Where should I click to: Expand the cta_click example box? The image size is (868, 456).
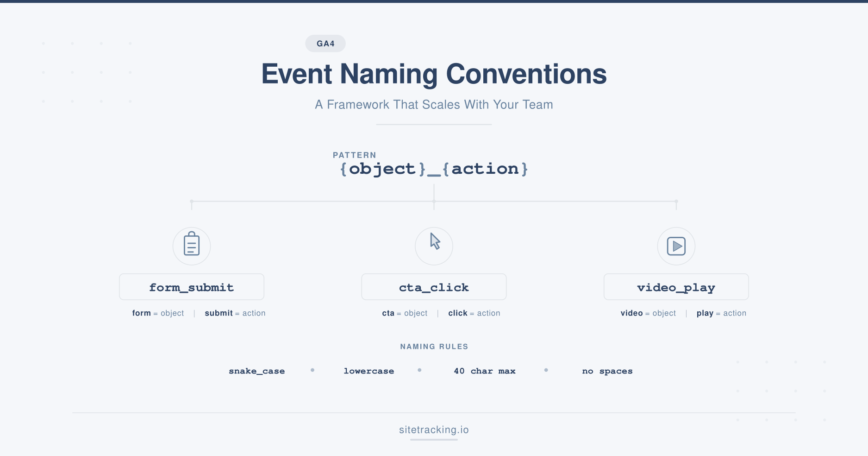434,287
